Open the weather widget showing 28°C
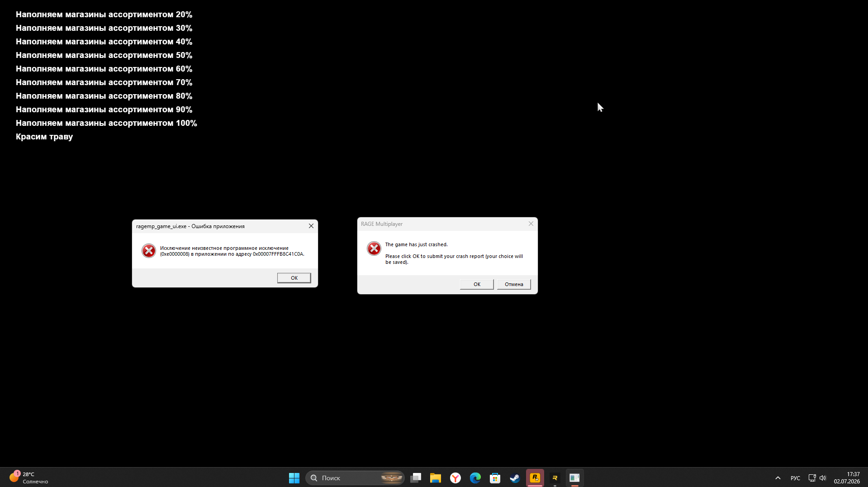The height and width of the screenshot is (487, 868). click(x=29, y=478)
